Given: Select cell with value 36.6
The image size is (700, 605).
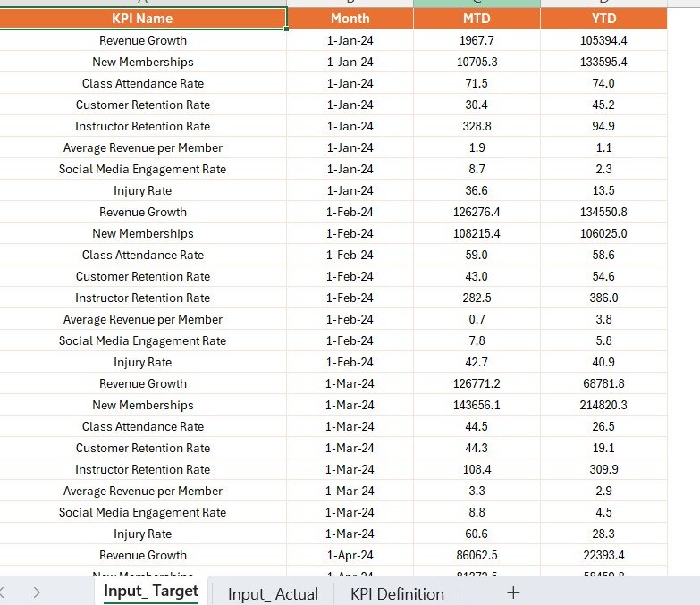Looking at the screenshot, I should click(477, 190).
